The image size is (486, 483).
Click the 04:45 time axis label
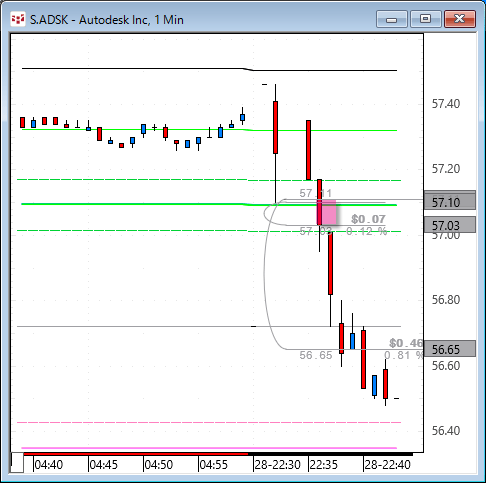click(104, 464)
